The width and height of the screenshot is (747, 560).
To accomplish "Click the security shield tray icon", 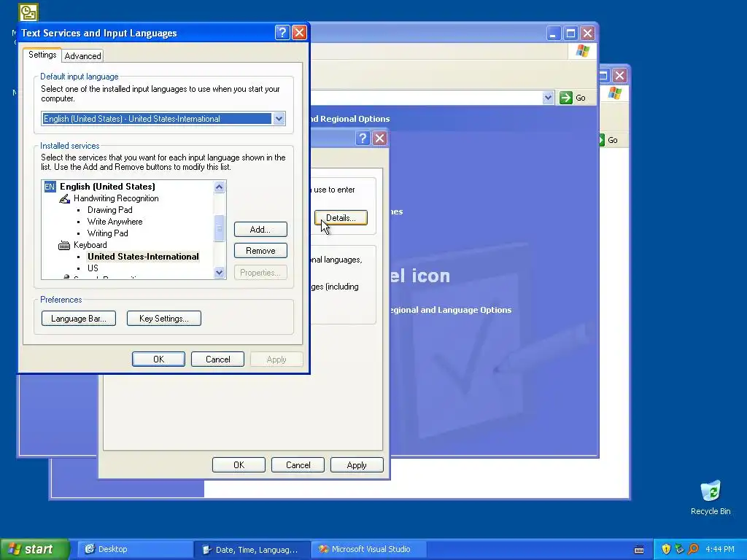I will 666,549.
